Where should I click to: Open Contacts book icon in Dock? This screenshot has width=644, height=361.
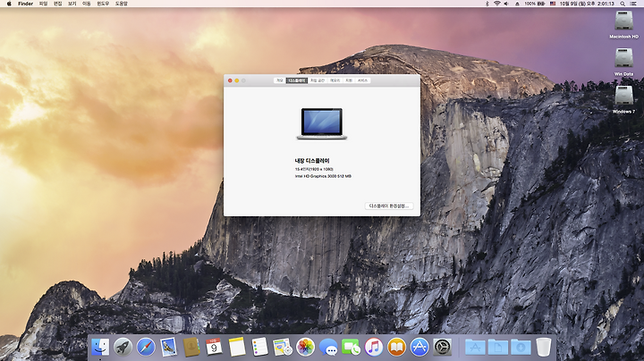(x=191, y=347)
